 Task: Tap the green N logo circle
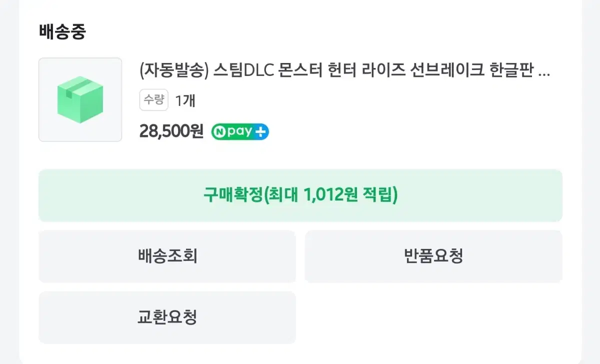click(219, 132)
